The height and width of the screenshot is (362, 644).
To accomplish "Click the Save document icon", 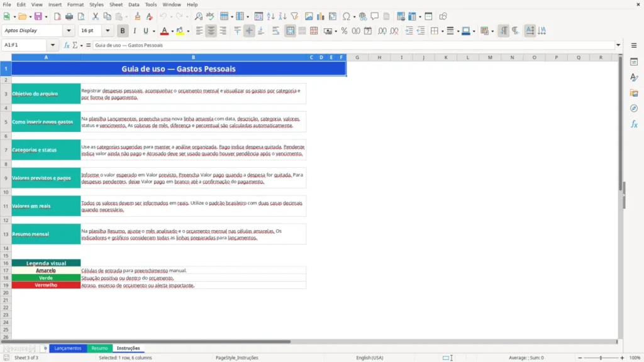I will (38, 16).
